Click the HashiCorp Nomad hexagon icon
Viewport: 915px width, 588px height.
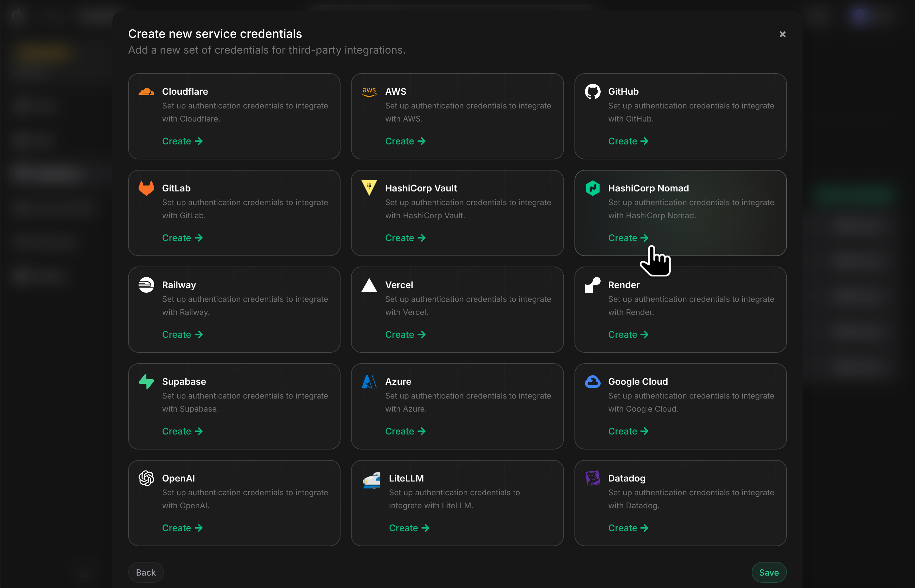[x=593, y=188]
